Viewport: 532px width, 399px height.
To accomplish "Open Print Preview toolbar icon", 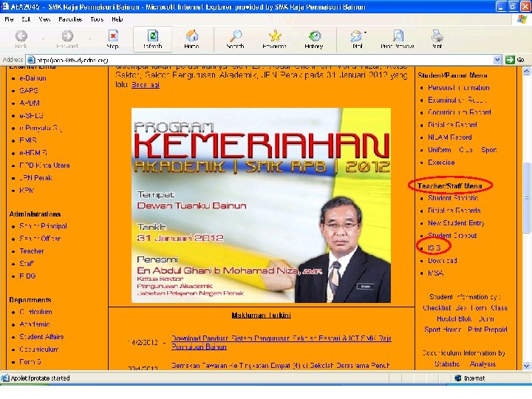I will click(x=398, y=35).
